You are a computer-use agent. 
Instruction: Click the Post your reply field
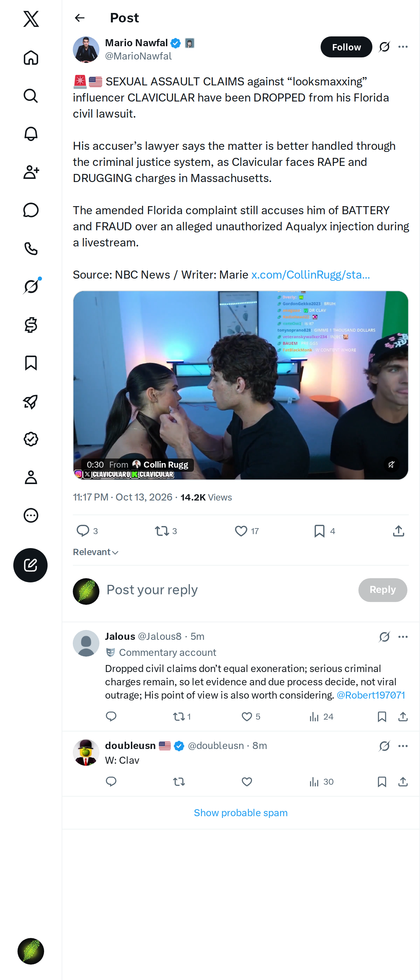coord(228,590)
